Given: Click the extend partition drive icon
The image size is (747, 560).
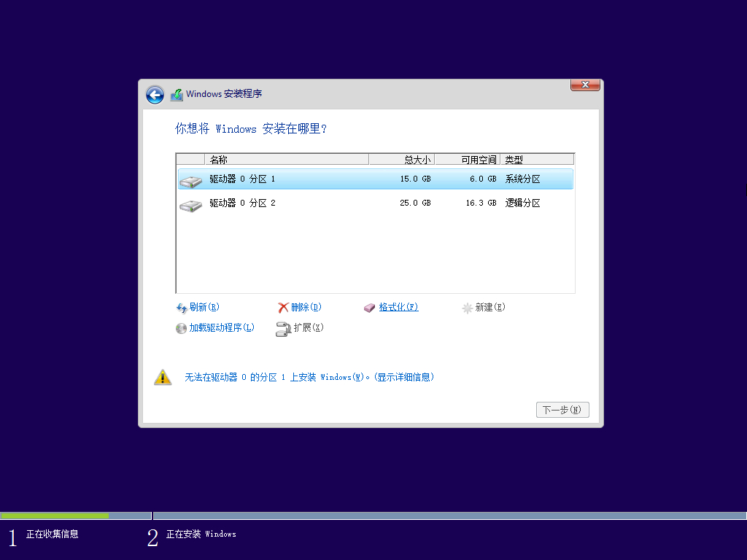Looking at the screenshot, I should coord(283,329).
